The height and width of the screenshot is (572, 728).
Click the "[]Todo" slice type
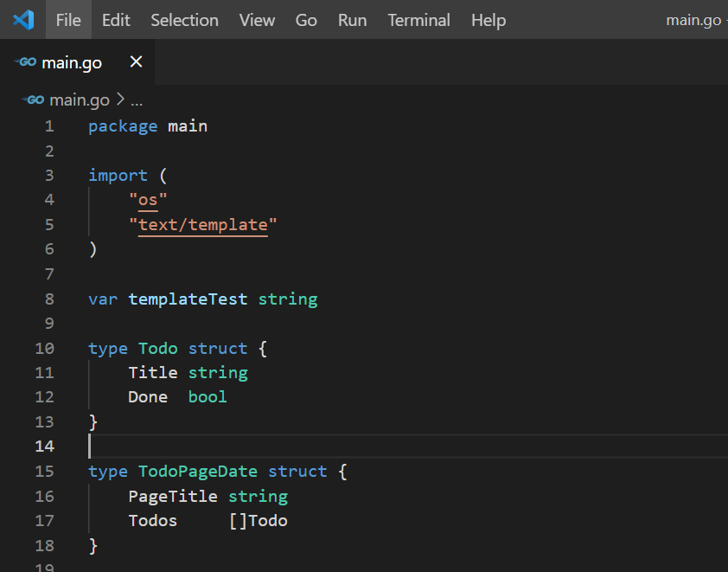[x=259, y=521]
